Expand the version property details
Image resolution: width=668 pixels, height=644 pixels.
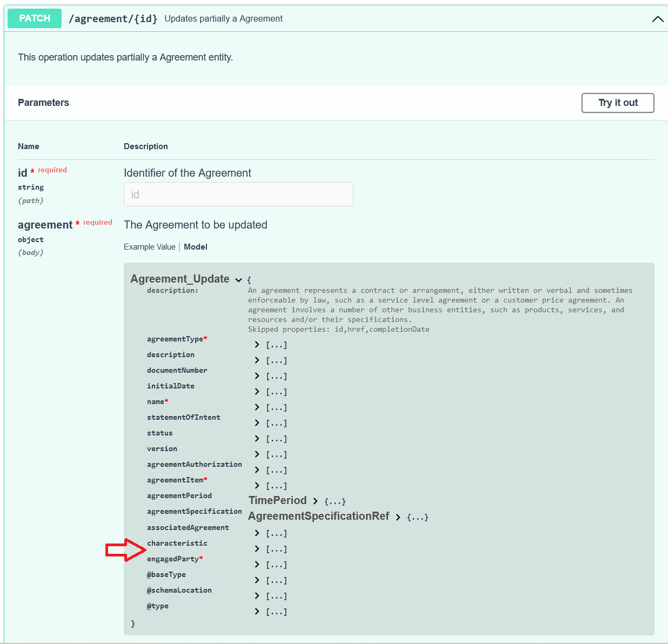[257, 454]
